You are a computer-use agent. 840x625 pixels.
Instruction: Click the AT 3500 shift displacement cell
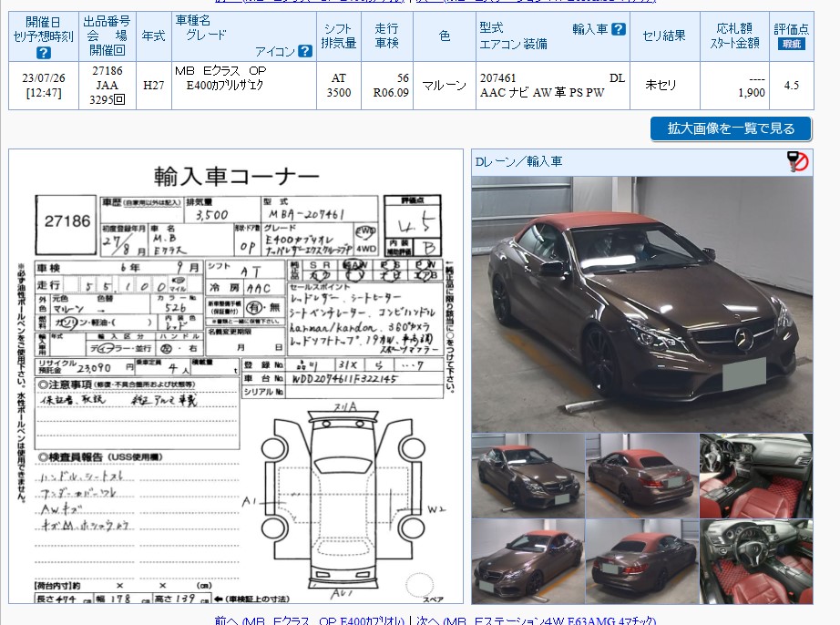pos(339,86)
